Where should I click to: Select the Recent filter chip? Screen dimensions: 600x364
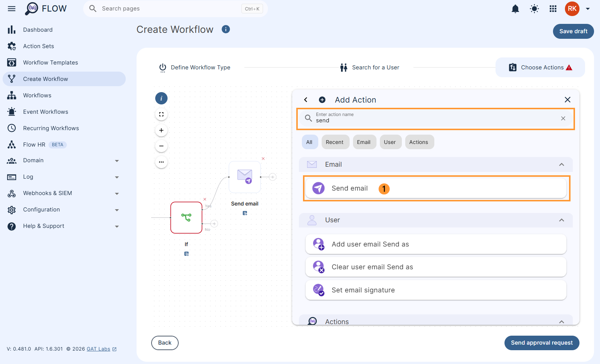pyautogui.click(x=335, y=142)
